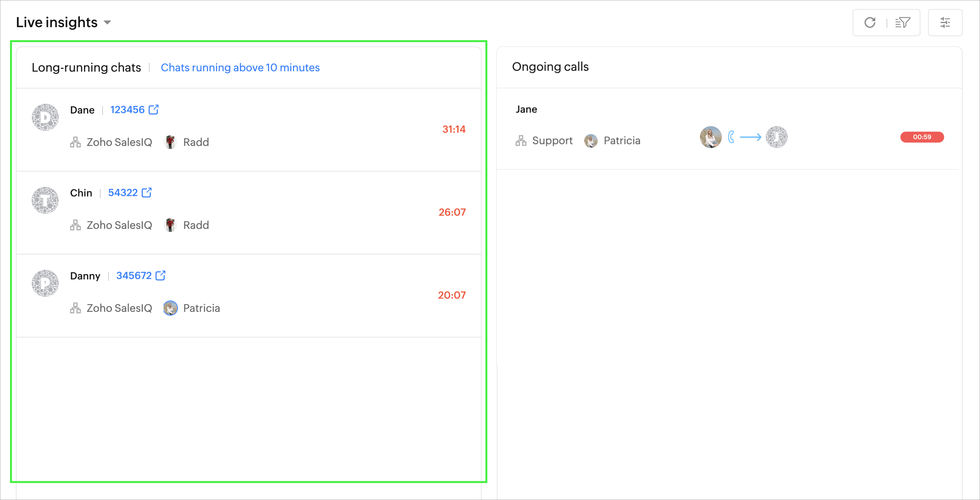Click the red 00:59 call timer badge
The height and width of the screenshot is (500, 980).
[x=922, y=137]
